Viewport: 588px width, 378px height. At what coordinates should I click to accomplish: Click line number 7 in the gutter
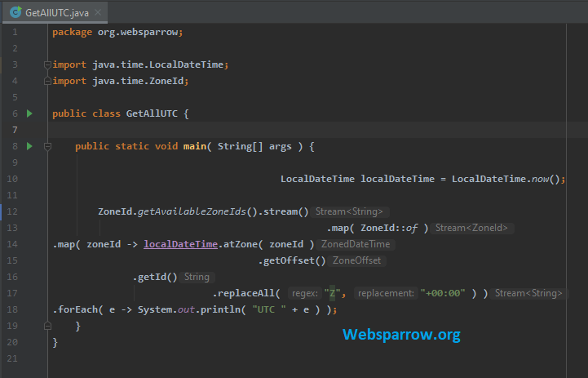(x=15, y=130)
